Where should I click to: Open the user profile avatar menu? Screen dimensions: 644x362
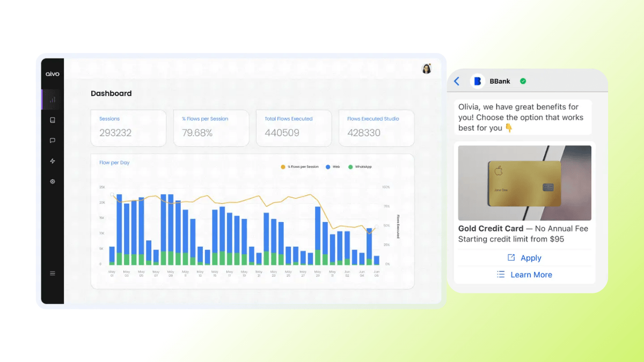pyautogui.click(x=427, y=68)
